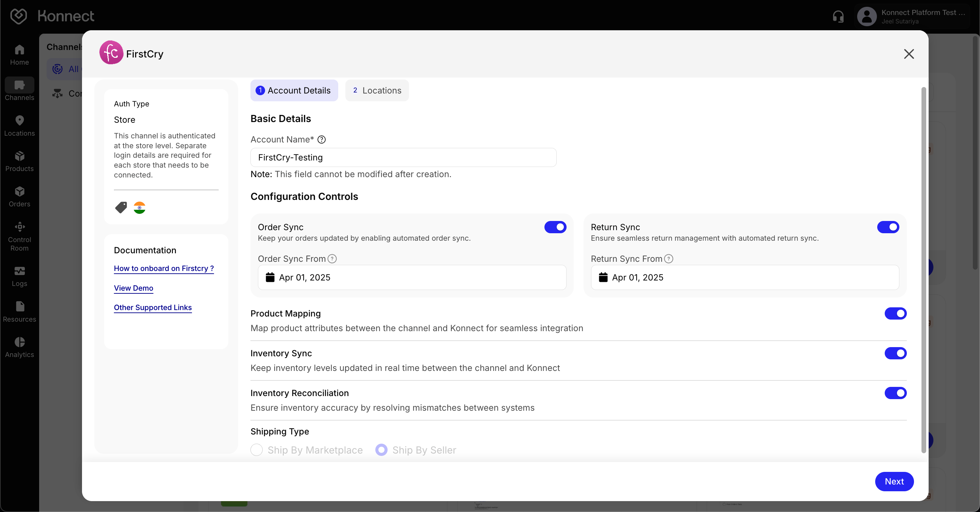Click the Account Name input field

click(403, 157)
